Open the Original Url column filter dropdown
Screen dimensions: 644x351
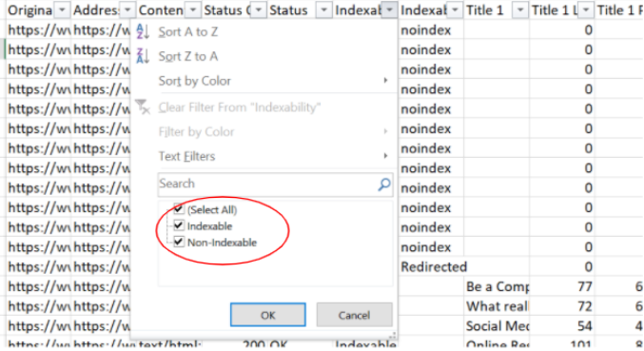62,10
